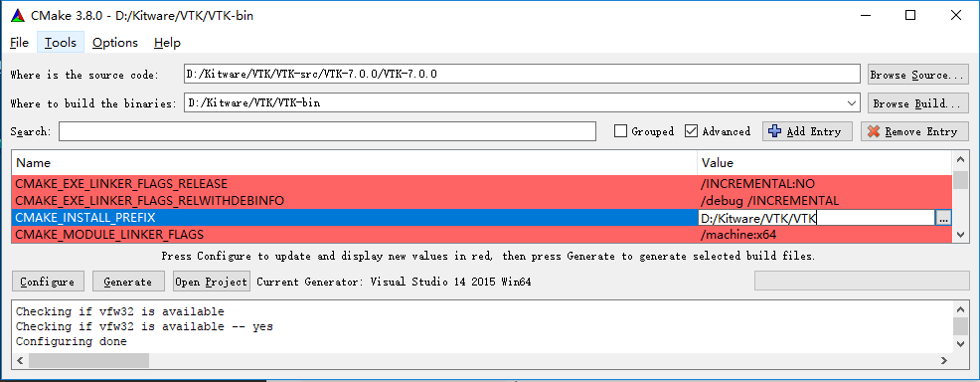Screen dimensions: 980x382
Task: Click the output log scroll-up arrow
Action: [x=960, y=308]
